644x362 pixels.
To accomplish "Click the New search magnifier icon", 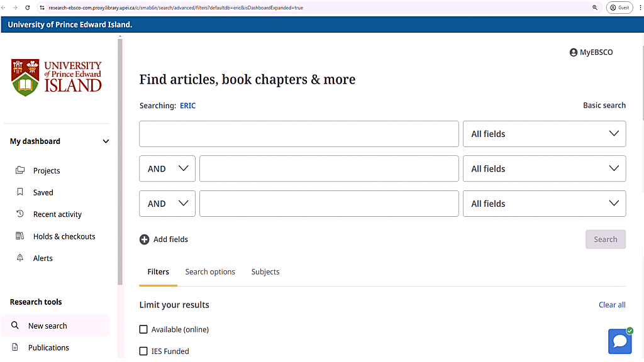I will point(16,326).
